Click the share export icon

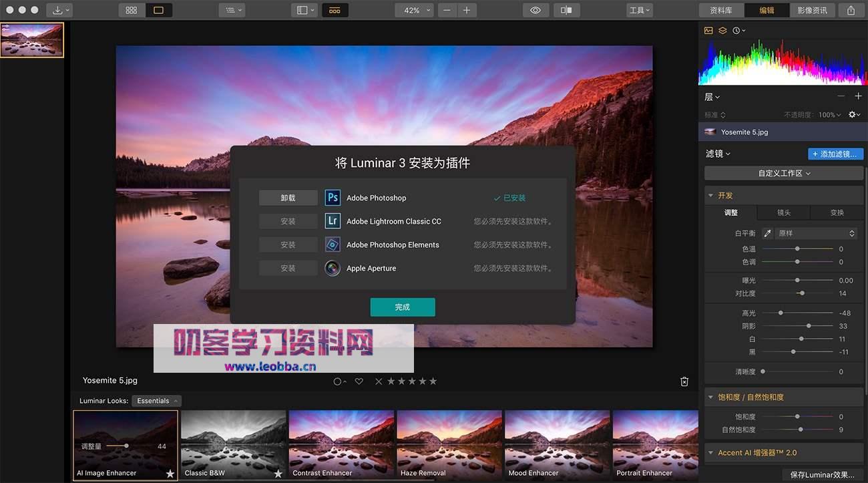[x=851, y=10]
